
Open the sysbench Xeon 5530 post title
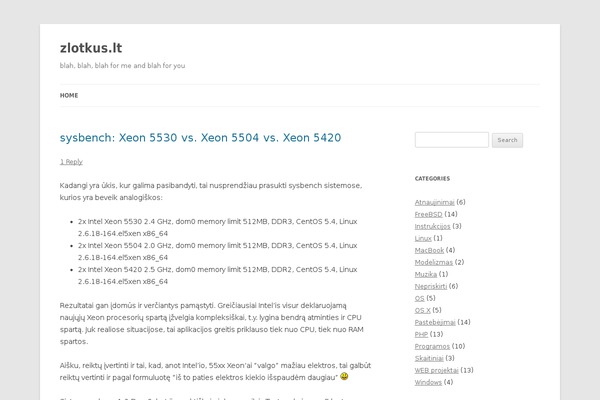point(200,137)
